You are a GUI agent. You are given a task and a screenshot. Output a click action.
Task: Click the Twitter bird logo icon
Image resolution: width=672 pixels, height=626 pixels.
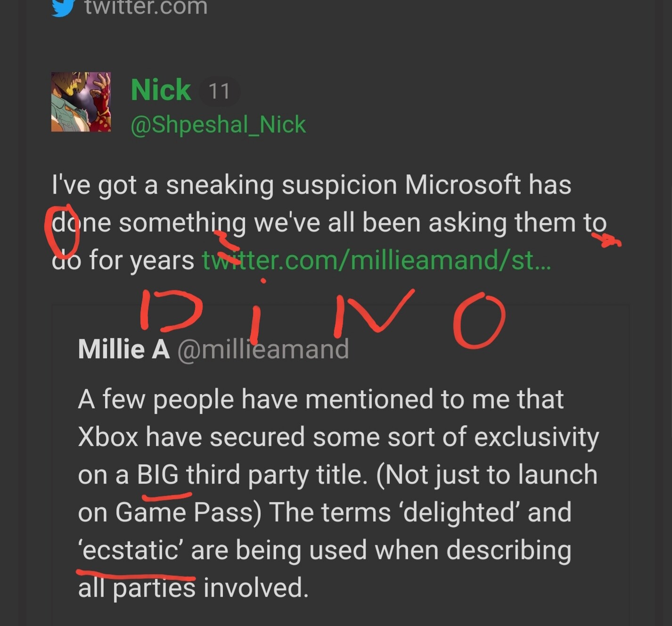point(63,8)
